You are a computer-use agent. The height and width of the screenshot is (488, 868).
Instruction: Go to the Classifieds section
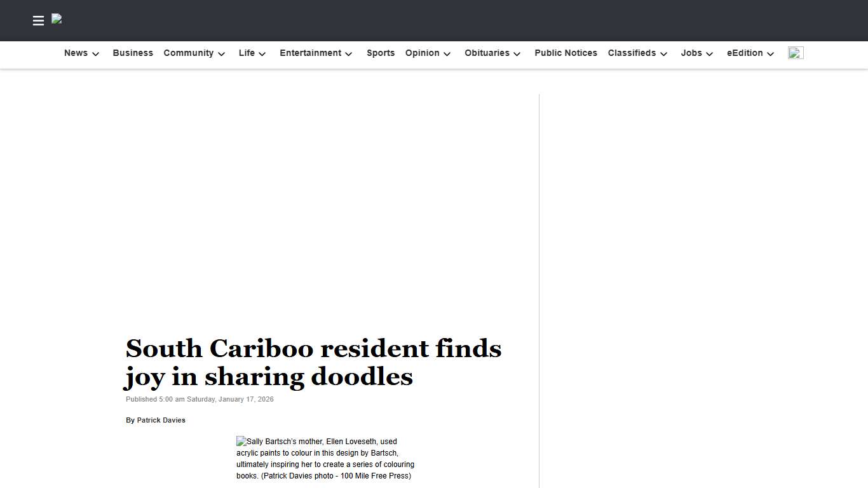click(x=632, y=53)
